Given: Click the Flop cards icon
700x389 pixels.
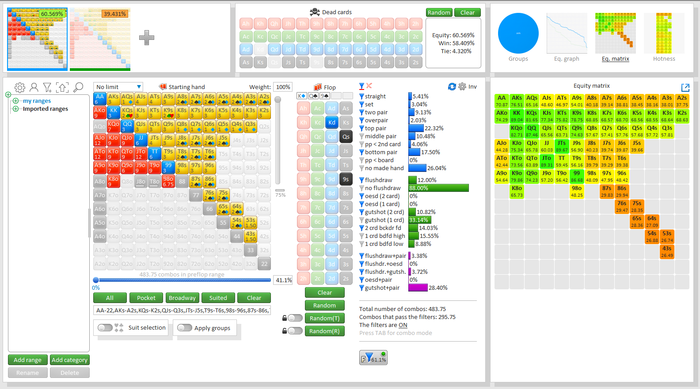Looking at the screenshot, I should click(x=317, y=87).
